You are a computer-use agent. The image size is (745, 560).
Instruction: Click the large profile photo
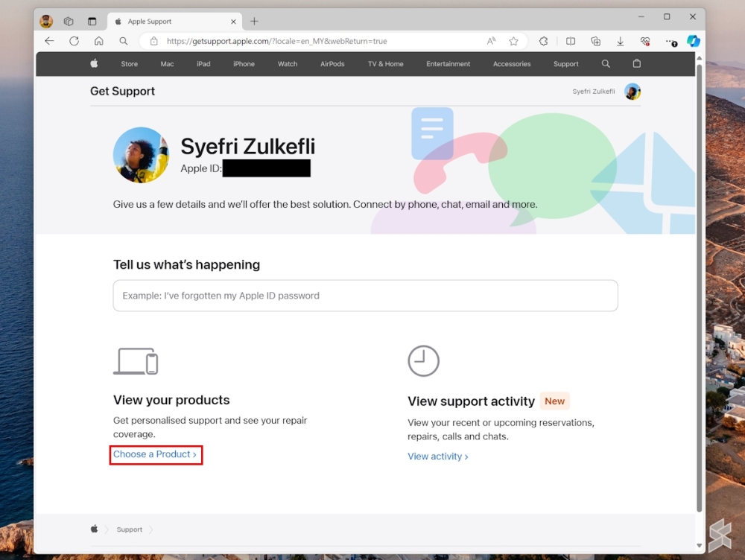[141, 155]
